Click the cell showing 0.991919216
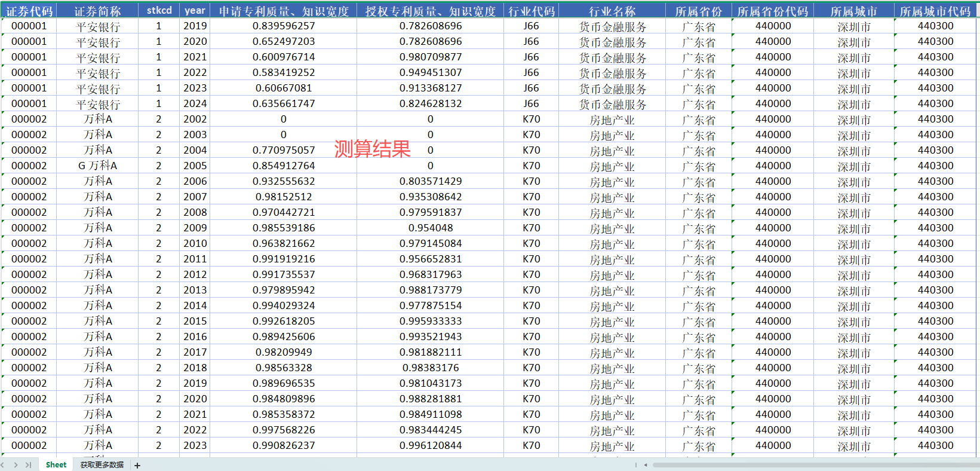 click(284, 259)
